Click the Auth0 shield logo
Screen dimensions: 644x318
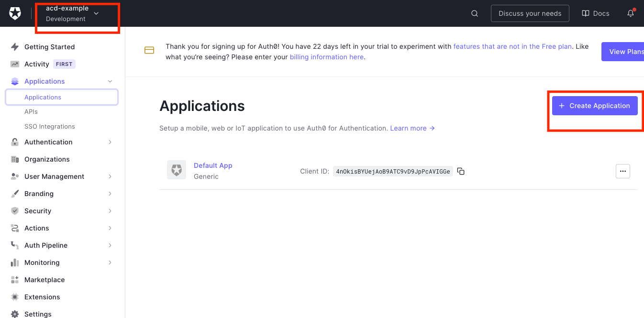tap(15, 13)
